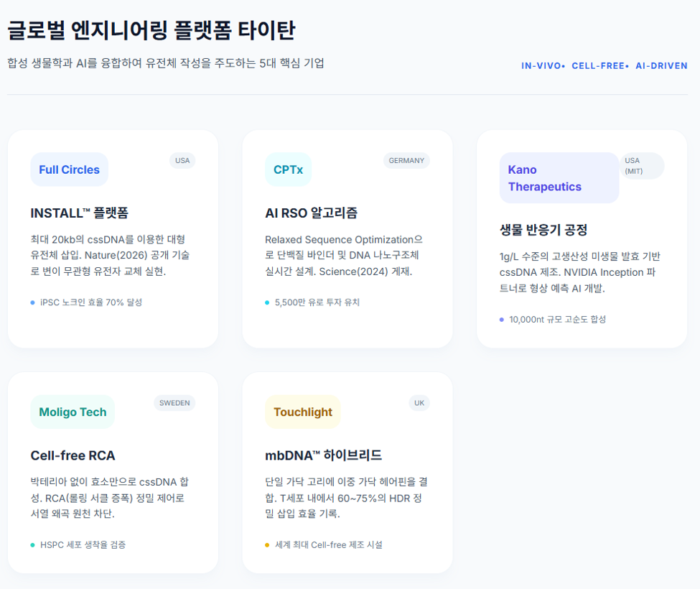Viewport: 700px width, 589px height.
Task: Select the Touchlight company badge
Action: point(303,412)
